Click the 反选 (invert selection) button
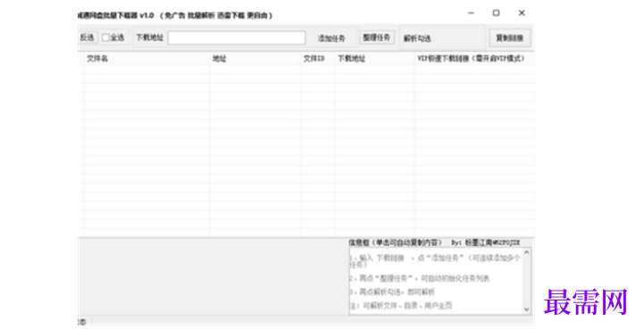 [x=88, y=38]
